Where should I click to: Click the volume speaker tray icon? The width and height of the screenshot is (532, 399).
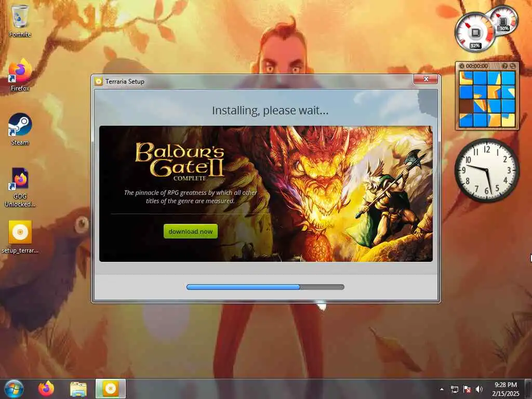pyautogui.click(x=479, y=390)
